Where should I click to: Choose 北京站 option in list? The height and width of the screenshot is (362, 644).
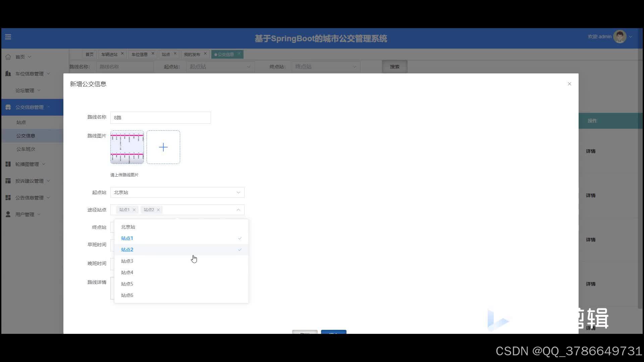(x=128, y=227)
